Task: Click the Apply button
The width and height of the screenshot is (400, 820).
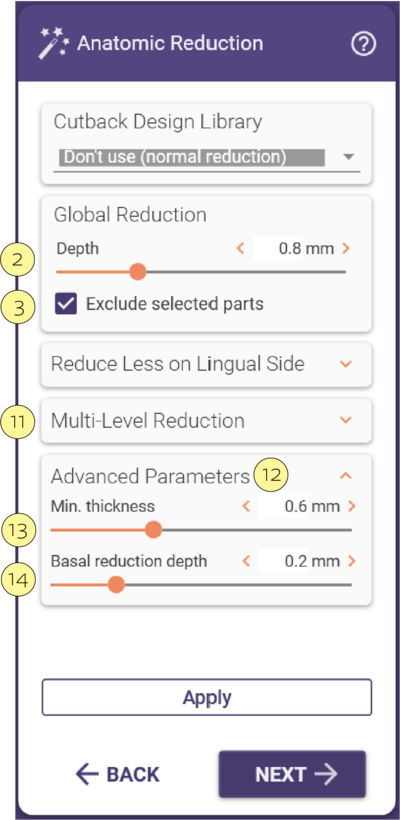Action: coord(207,697)
